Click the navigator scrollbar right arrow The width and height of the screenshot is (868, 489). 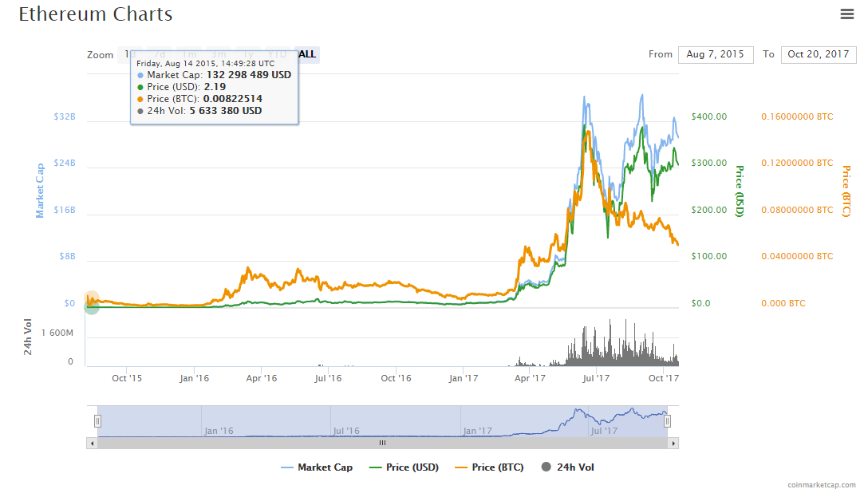click(x=673, y=443)
